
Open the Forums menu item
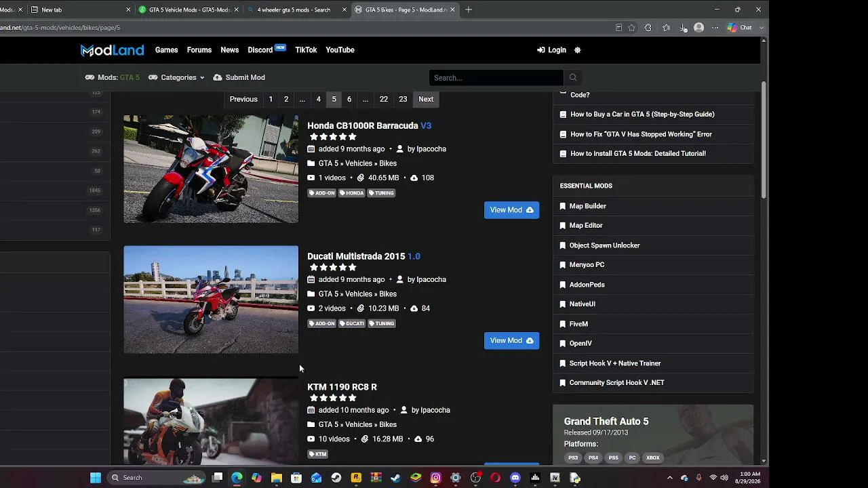click(199, 50)
